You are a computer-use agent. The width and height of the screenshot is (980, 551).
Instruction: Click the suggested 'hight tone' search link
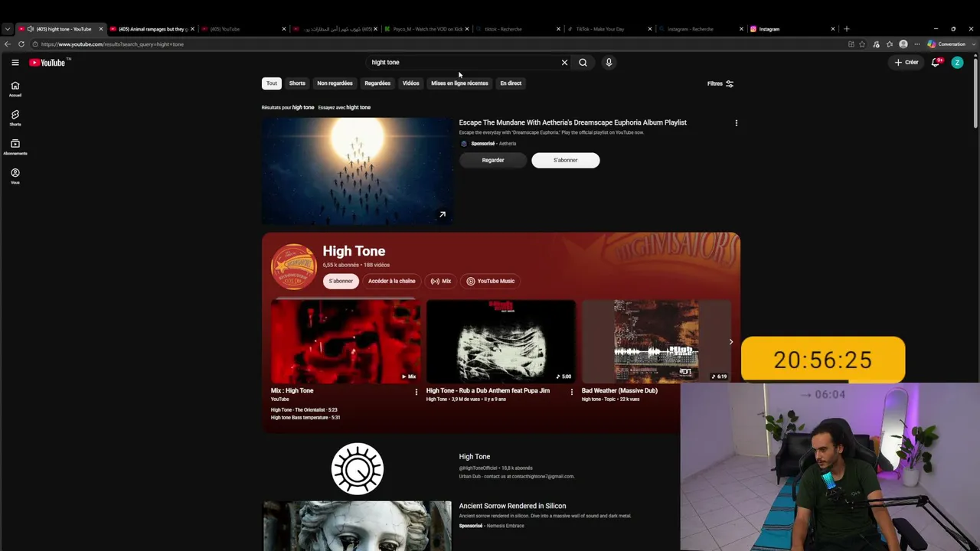(358, 107)
